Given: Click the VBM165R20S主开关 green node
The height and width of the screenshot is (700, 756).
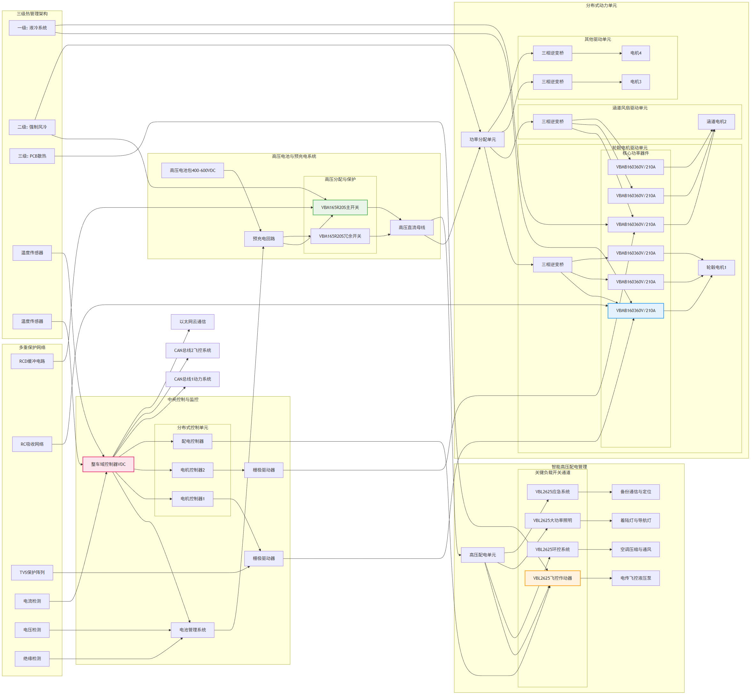Looking at the screenshot, I should pos(340,207).
